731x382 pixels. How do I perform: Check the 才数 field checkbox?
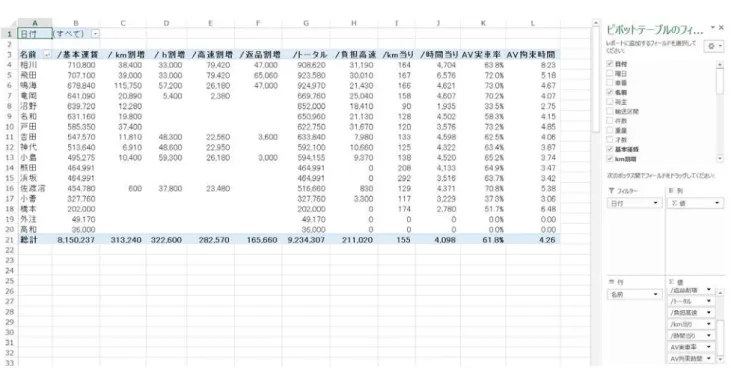click(609, 139)
